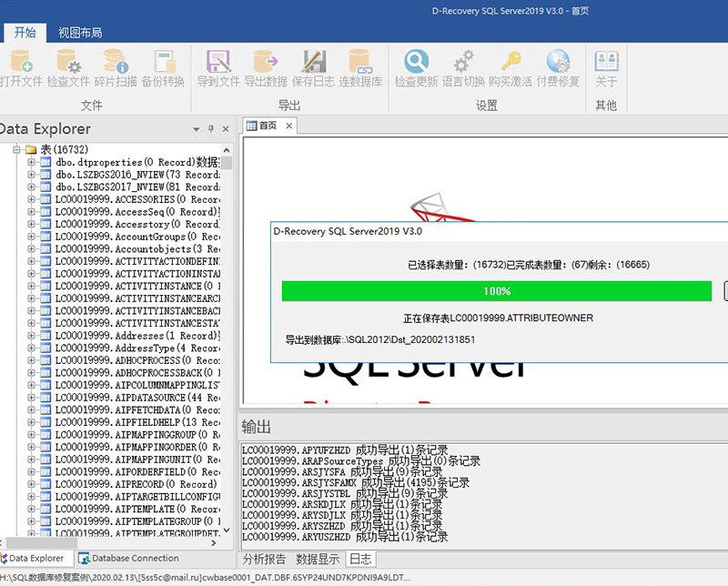
Task: Select the Database Connection bottom tab
Action: (x=128, y=558)
